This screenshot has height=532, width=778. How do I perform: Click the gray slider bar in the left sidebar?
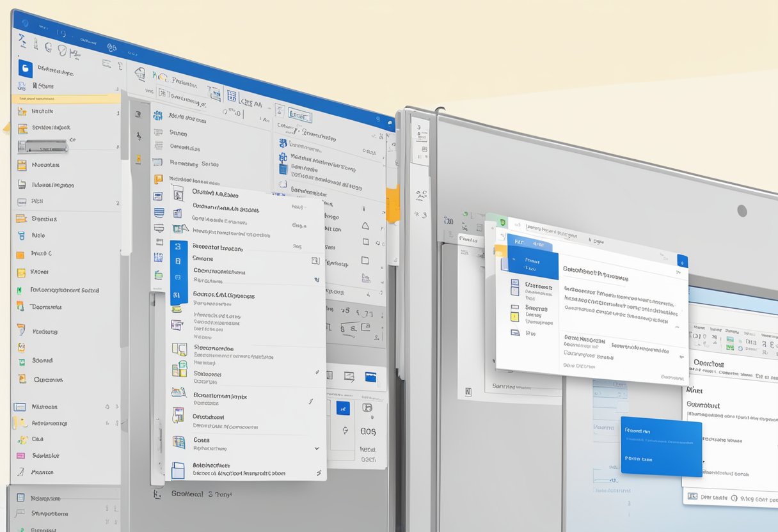[42, 146]
